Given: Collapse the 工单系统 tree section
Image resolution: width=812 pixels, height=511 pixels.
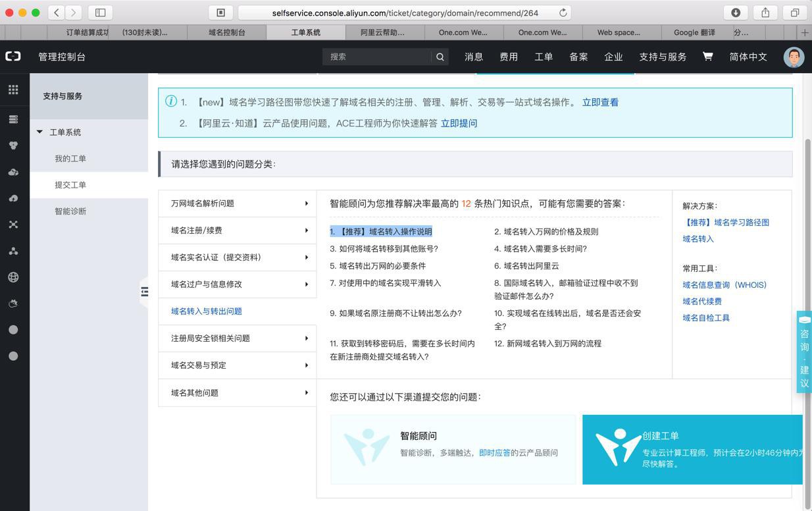Looking at the screenshot, I should click(39, 132).
